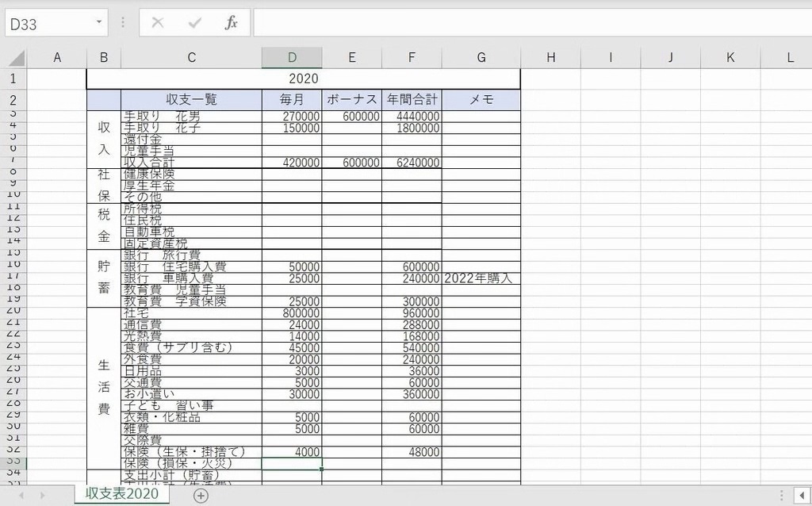
Task: Click the Select All corner triangle
Action: (x=17, y=59)
